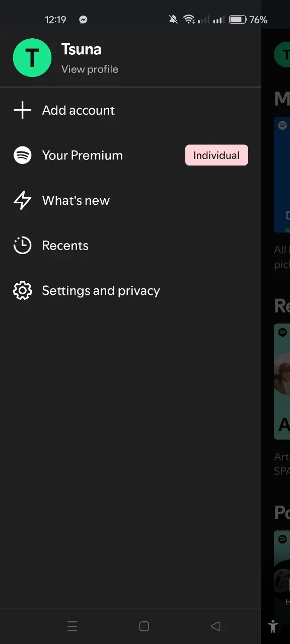Tap the Individual plan badge
This screenshot has width=290, height=644.
pos(216,155)
